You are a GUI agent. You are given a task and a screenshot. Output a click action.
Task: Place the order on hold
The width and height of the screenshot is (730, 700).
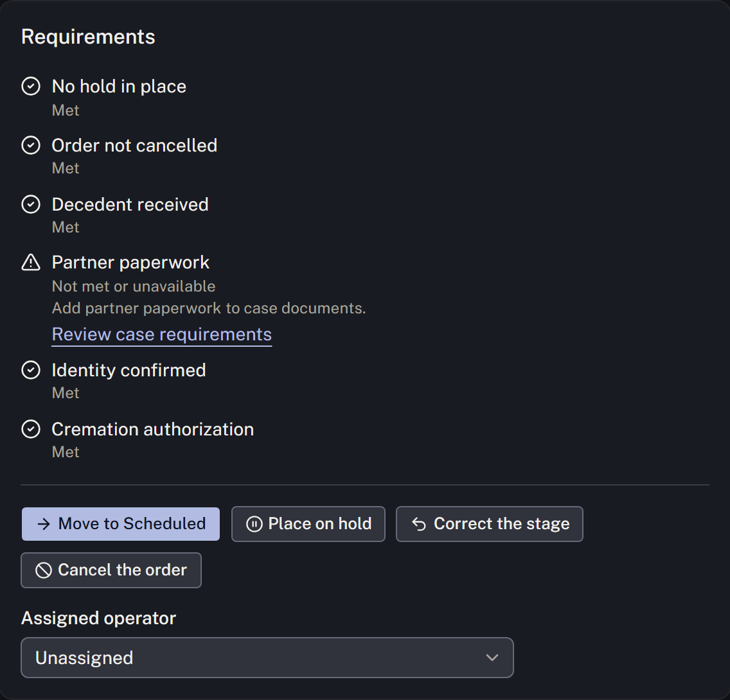(x=308, y=524)
